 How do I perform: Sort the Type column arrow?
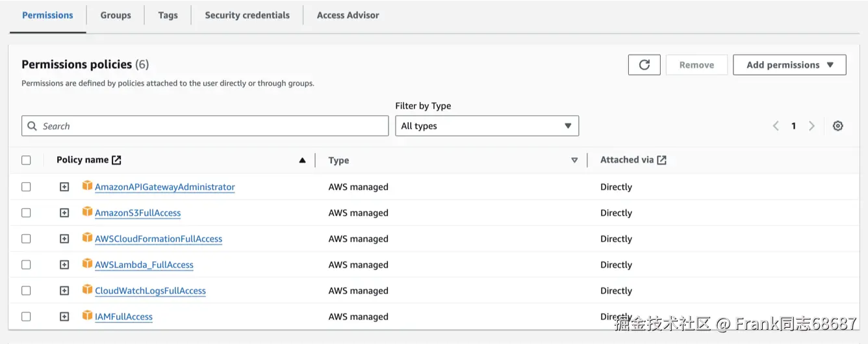pos(574,161)
